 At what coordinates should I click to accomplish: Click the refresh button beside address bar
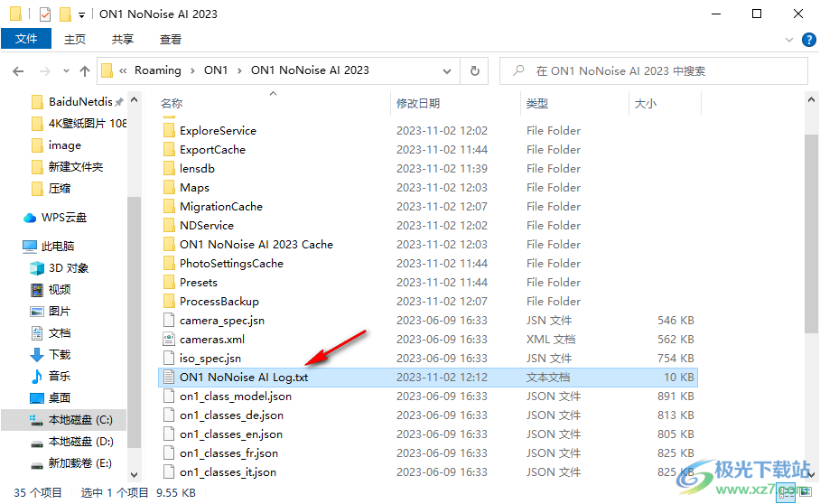pos(475,70)
